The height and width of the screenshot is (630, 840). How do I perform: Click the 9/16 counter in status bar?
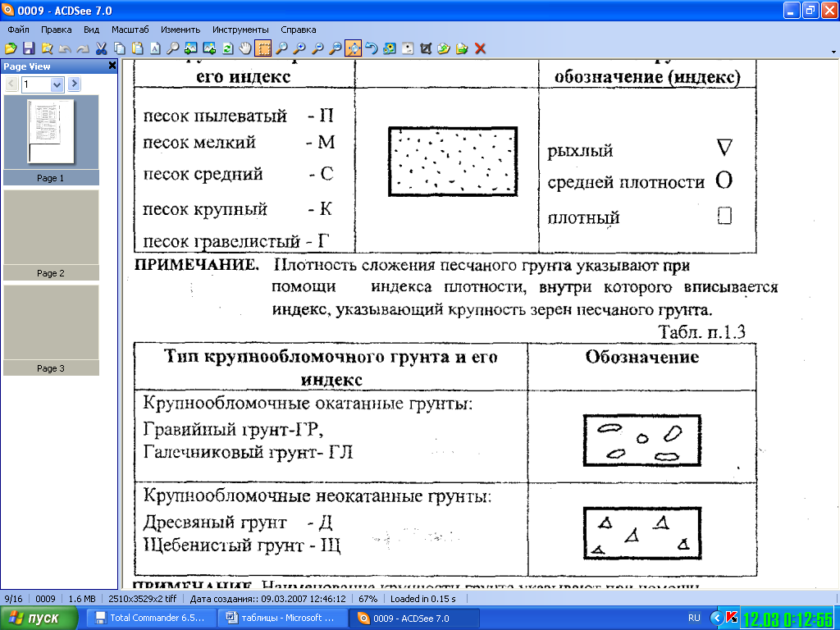tap(13, 598)
